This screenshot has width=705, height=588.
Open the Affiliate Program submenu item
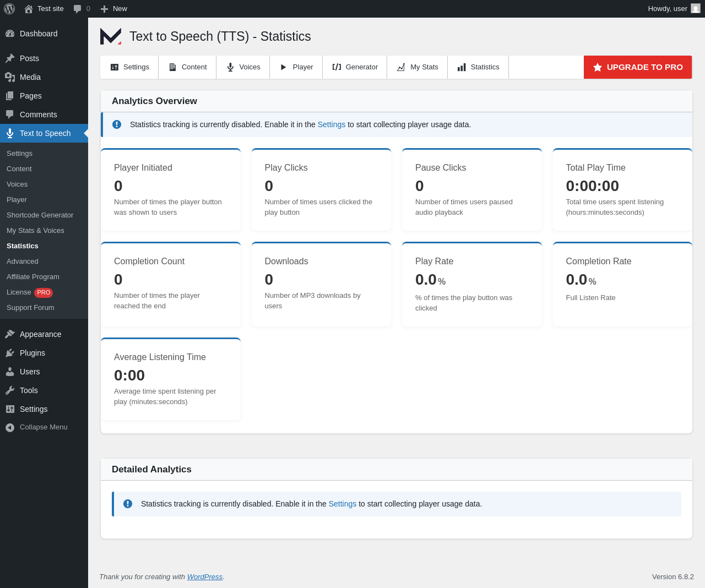pyautogui.click(x=33, y=277)
